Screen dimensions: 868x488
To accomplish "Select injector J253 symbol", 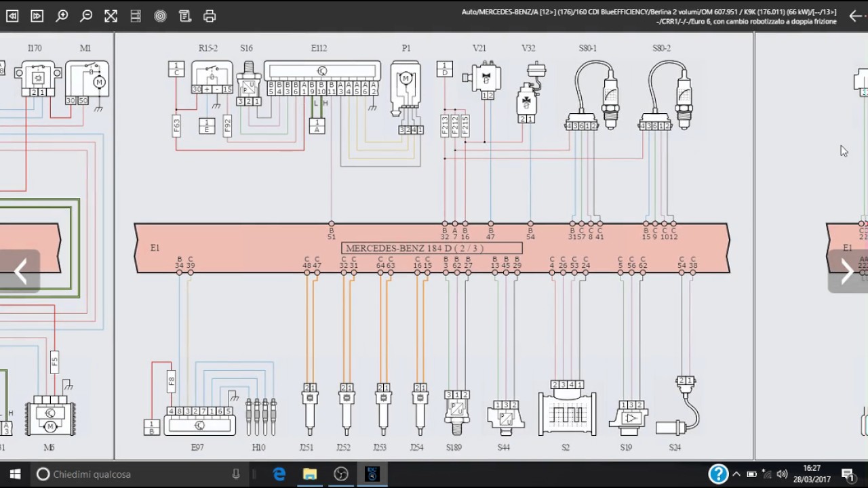I will pos(383,409).
